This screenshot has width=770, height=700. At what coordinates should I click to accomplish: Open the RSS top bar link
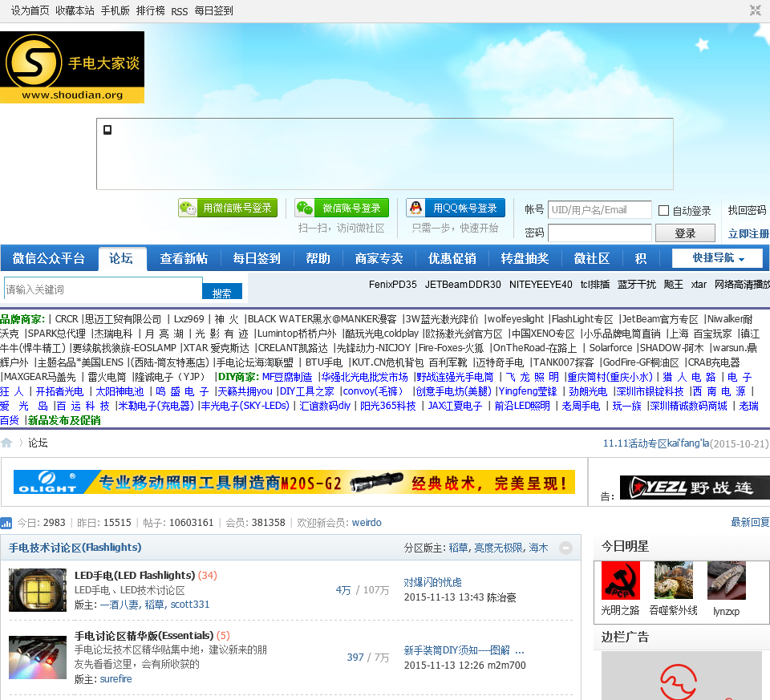click(179, 10)
